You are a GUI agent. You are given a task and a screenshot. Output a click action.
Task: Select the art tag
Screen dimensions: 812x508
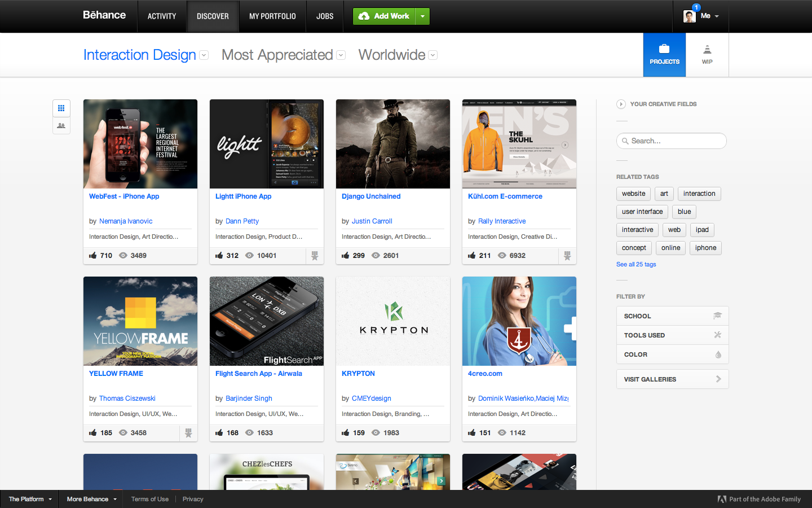664,194
